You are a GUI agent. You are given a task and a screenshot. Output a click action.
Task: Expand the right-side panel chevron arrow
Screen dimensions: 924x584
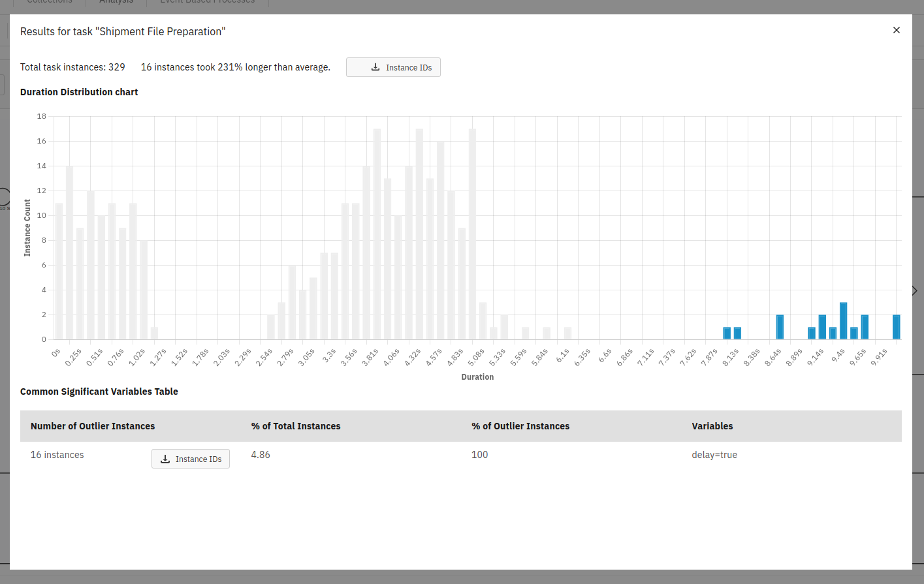(914, 290)
